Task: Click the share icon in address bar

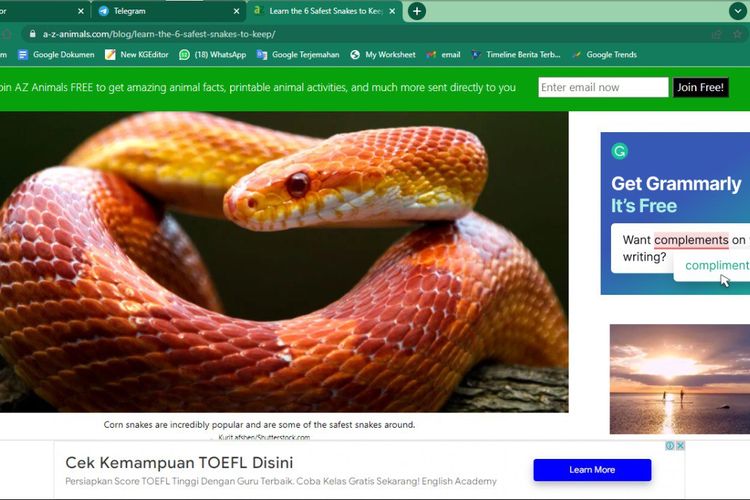Action: pos(716,34)
